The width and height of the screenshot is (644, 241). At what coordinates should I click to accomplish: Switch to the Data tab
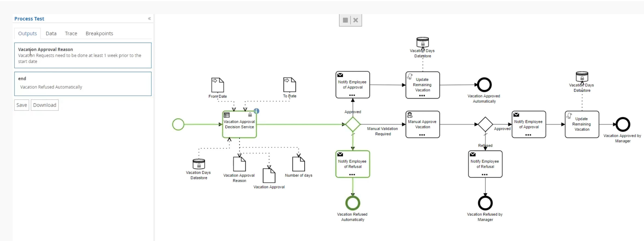[51, 34]
